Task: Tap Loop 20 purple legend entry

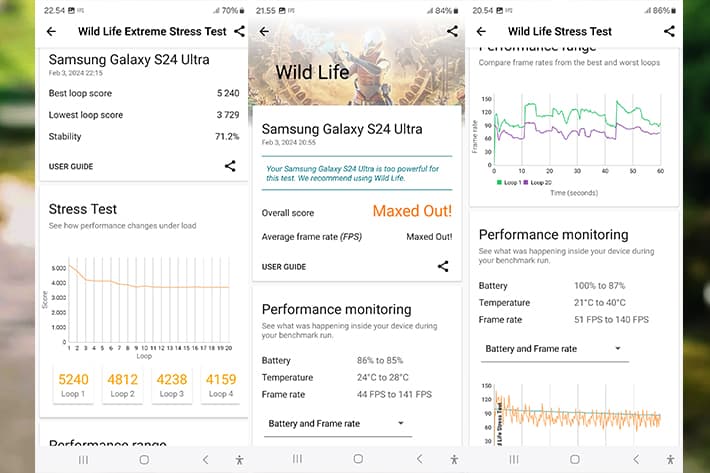Action: pyautogui.click(x=537, y=182)
